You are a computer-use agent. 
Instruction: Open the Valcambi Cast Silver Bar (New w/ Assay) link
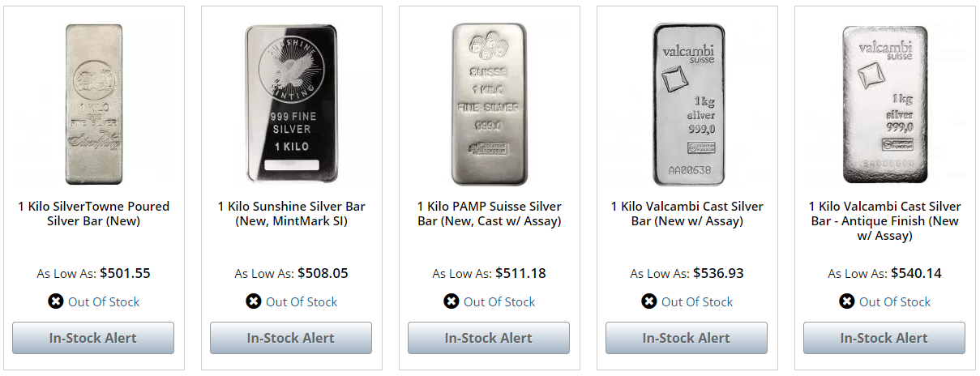687,214
